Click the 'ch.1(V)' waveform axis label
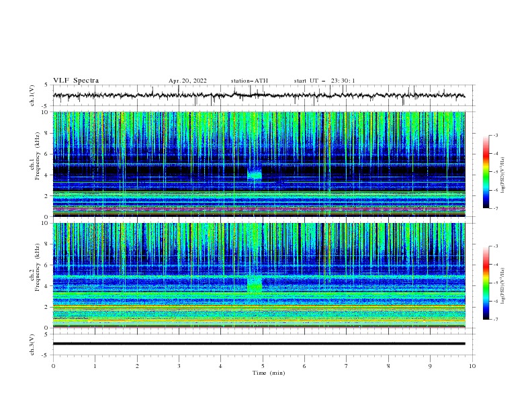532x411 pixels. [x=32, y=95]
